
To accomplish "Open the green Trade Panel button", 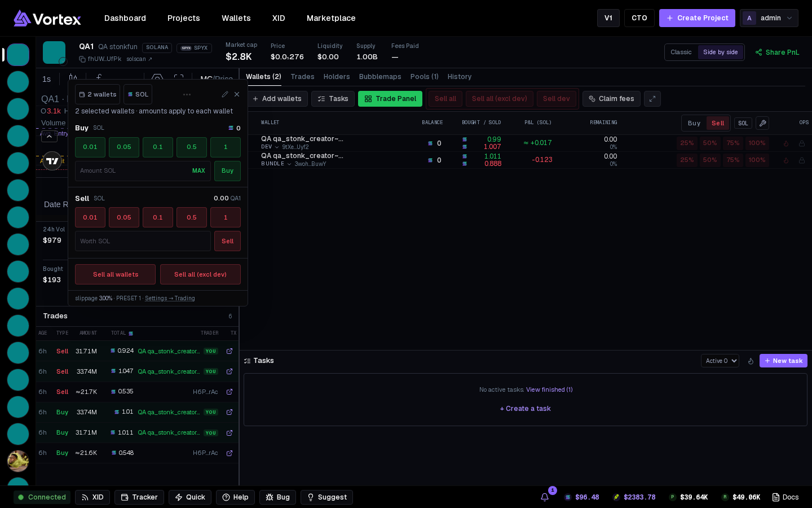I will [390, 99].
